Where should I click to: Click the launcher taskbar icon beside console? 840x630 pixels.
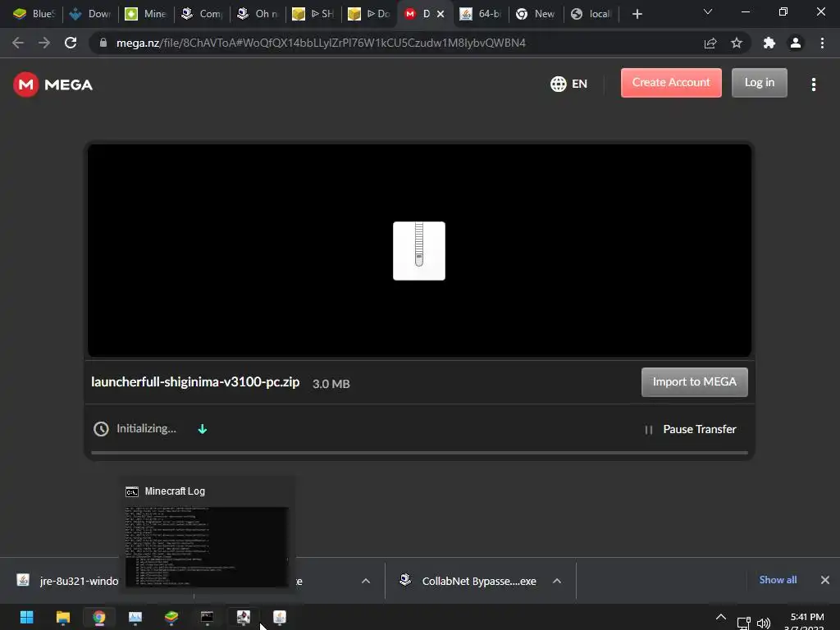pos(243,617)
